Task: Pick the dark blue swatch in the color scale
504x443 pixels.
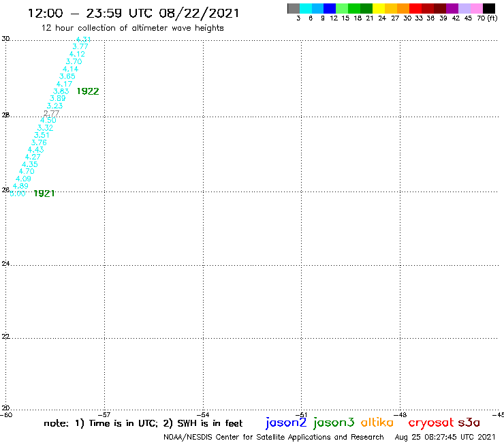Action: [330, 9]
